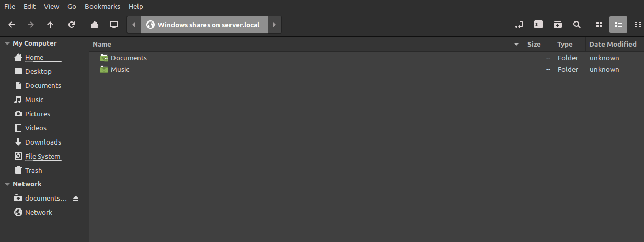Eject the documents network mount

click(76, 199)
